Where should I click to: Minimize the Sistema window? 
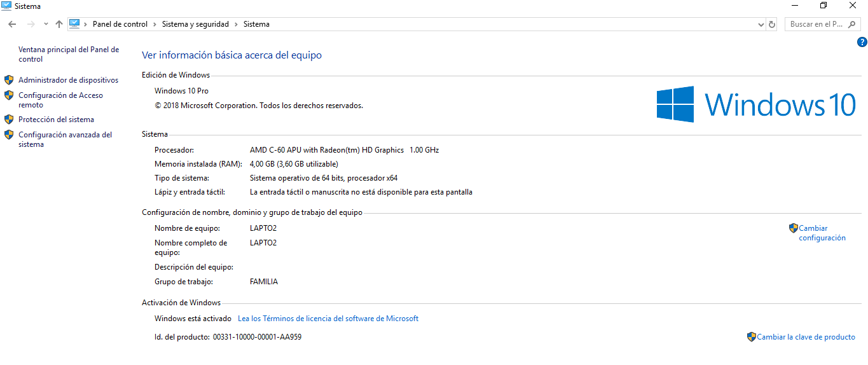[795, 6]
